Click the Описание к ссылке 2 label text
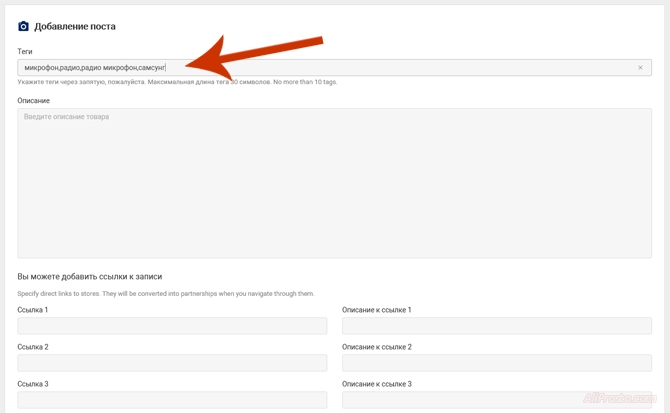This screenshot has height=413, width=670. pos(376,347)
